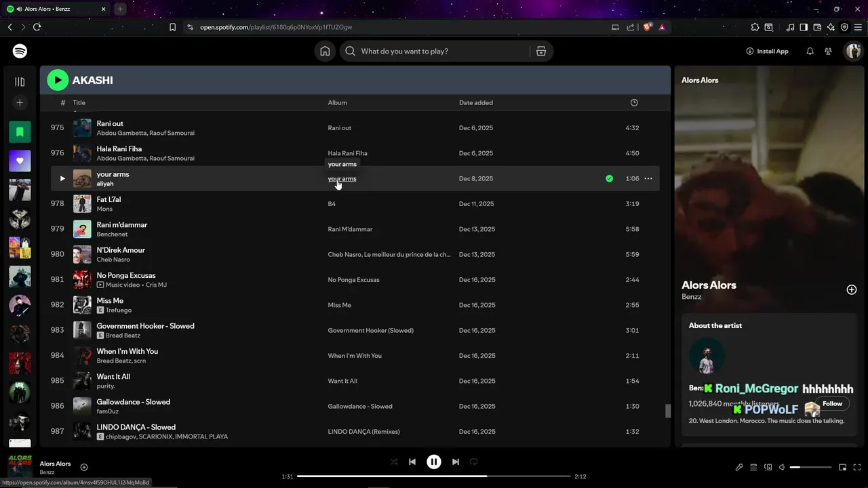Open Friend Activity icon
The width and height of the screenshot is (868, 488).
coord(828,51)
